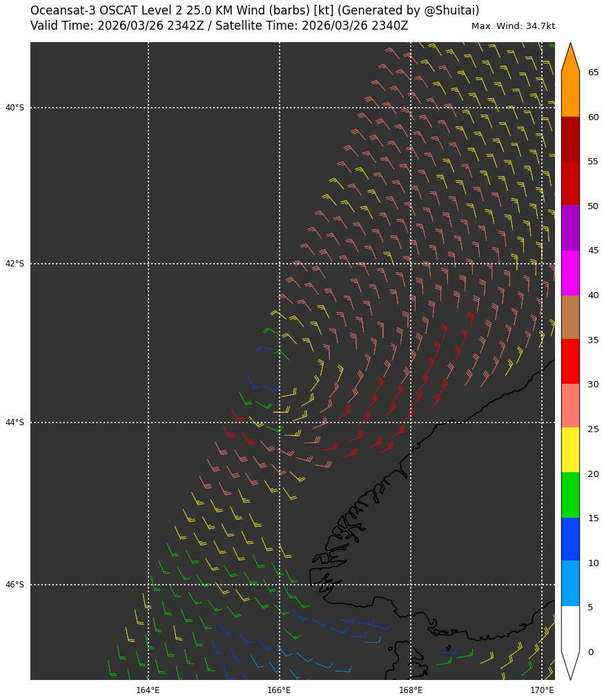Click the 164°E longitude axis label

coord(148,690)
